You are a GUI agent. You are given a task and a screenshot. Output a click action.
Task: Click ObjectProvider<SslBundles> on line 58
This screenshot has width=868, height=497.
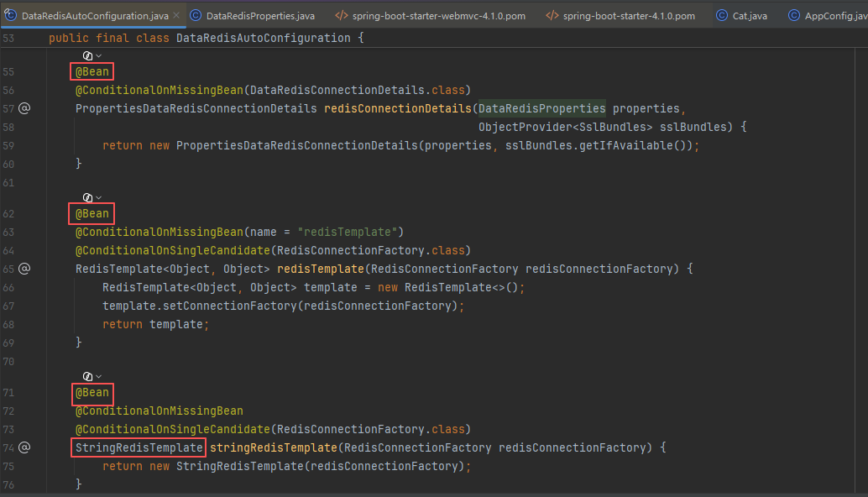(565, 128)
